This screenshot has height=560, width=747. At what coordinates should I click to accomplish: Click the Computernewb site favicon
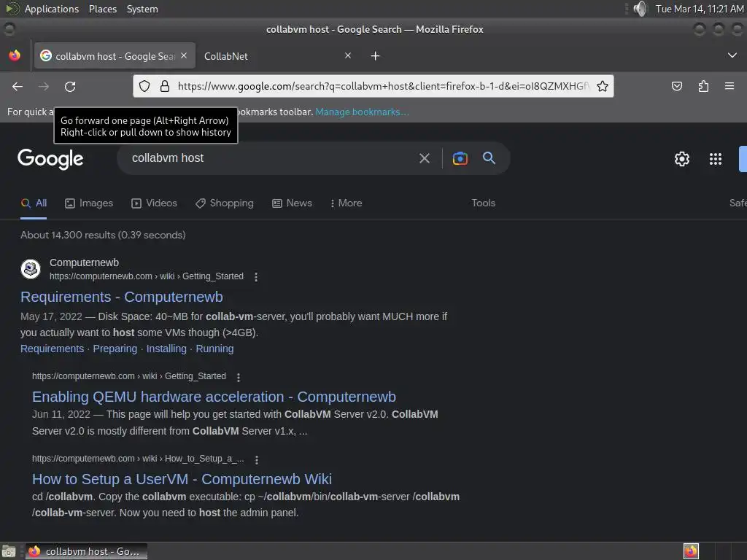tap(31, 269)
